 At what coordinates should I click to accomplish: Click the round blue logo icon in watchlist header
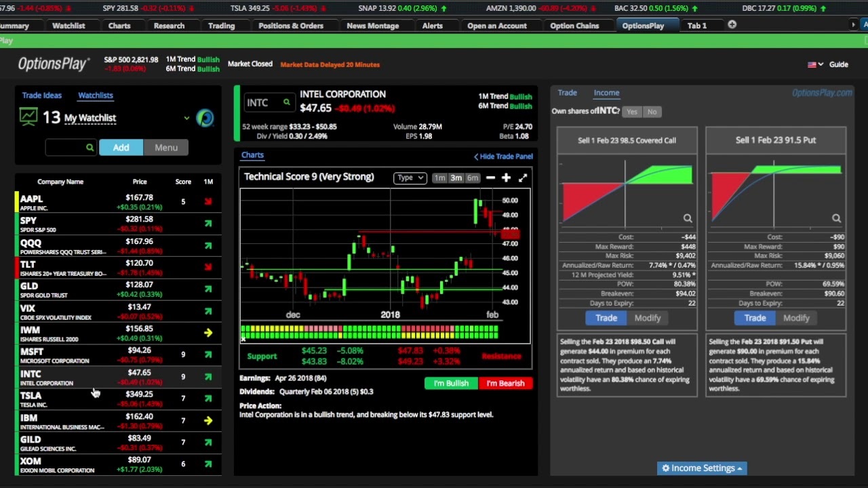click(205, 118)
